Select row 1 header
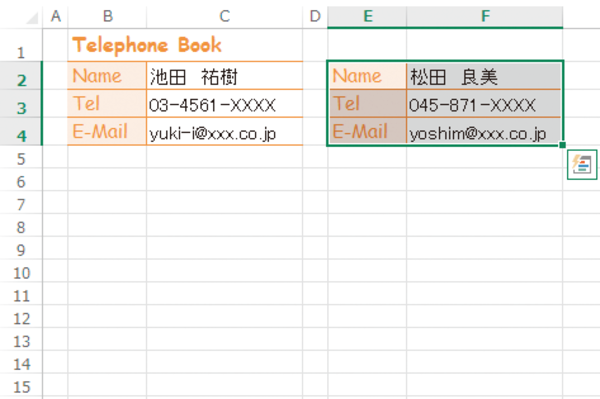This screenshot has width=600, height=399. (21, 45)
